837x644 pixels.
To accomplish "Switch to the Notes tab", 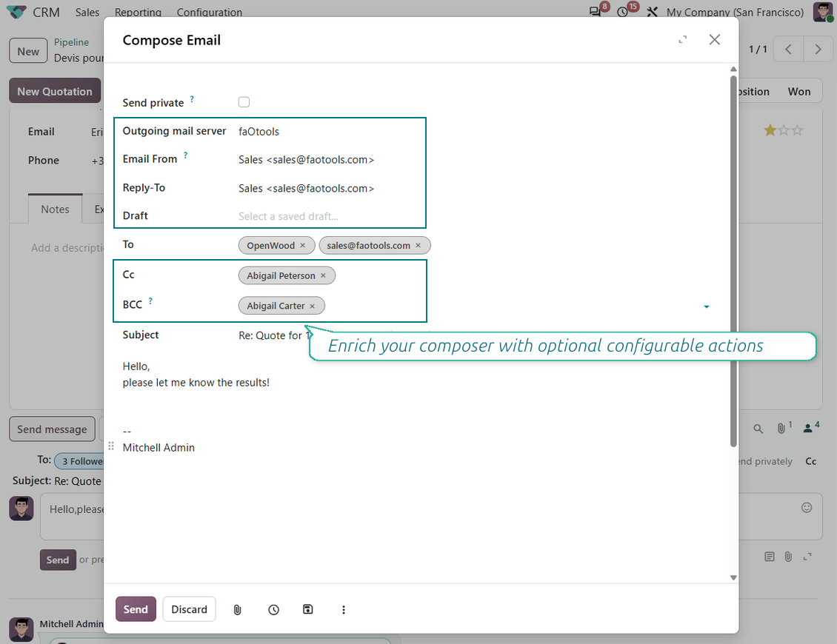I will pos(55,209).
